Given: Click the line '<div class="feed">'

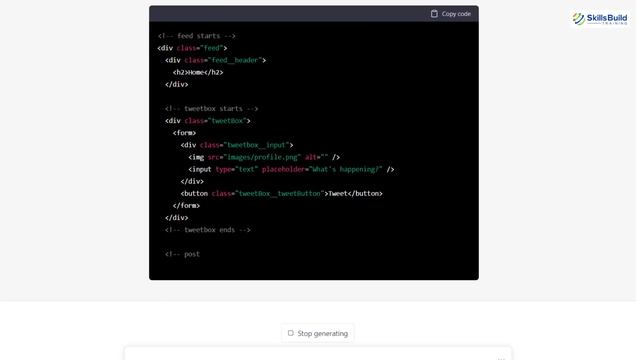Looking at the screenshot, I should click(192, 48).
